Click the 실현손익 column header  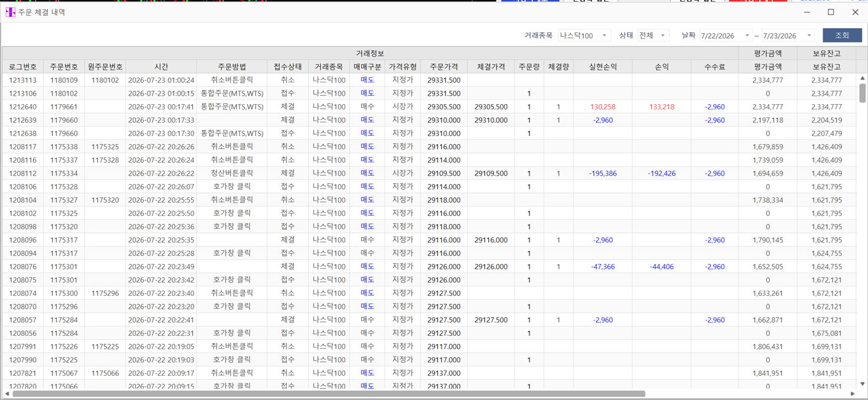[x=603, y=66]
